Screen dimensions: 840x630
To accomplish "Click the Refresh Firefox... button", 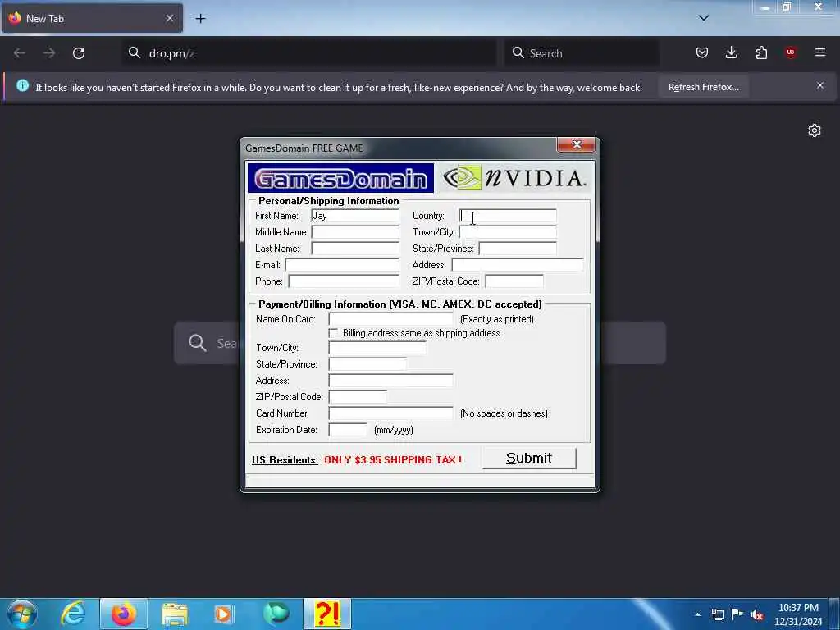I will [703, 87].
